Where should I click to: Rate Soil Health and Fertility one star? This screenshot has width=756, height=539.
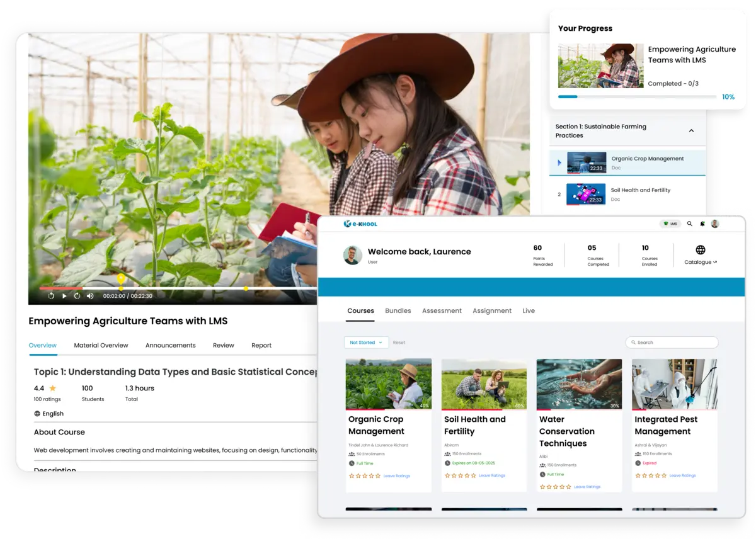(x=447, y=477)
